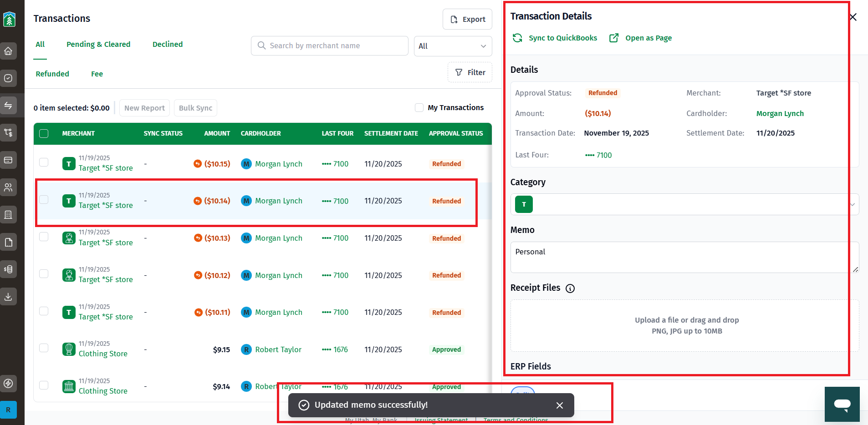
Task: Switch to the All tab
Action: (x=40, y=44)
